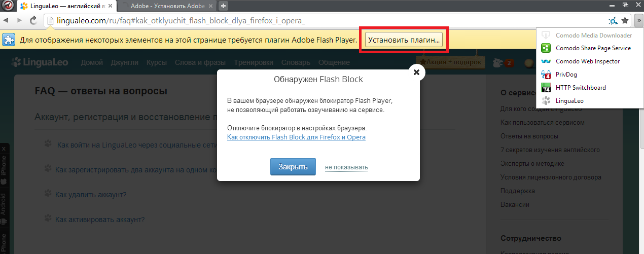Open 'Вакансии' sidebar link
Viewport: 644px width, 254px height.
[x=515, y=204]
